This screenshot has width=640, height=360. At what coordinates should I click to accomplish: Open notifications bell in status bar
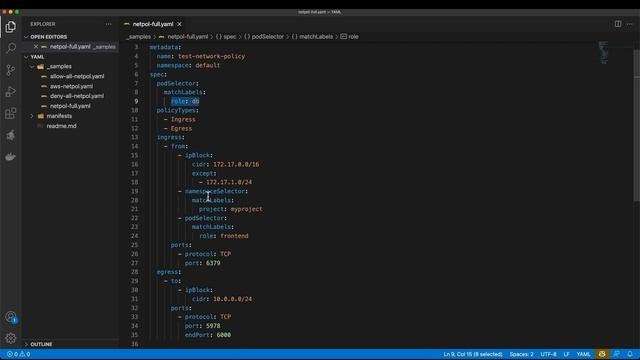coord(630,354)
